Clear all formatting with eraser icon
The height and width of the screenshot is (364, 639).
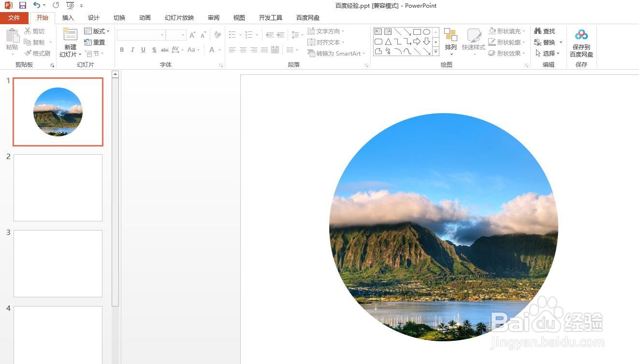point(218,35)
